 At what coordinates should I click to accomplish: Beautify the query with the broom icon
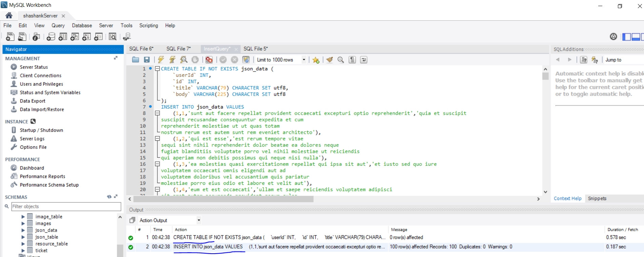329,60
